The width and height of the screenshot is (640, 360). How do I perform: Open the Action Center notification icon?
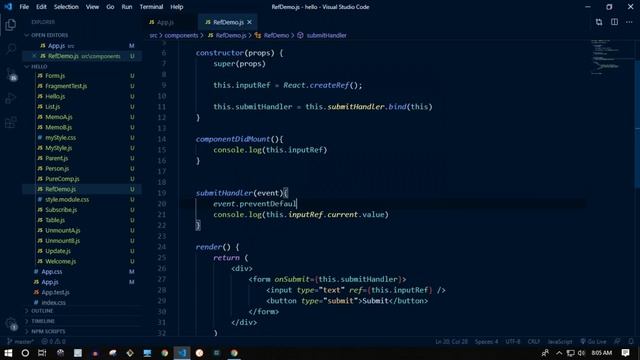(625, 353)
